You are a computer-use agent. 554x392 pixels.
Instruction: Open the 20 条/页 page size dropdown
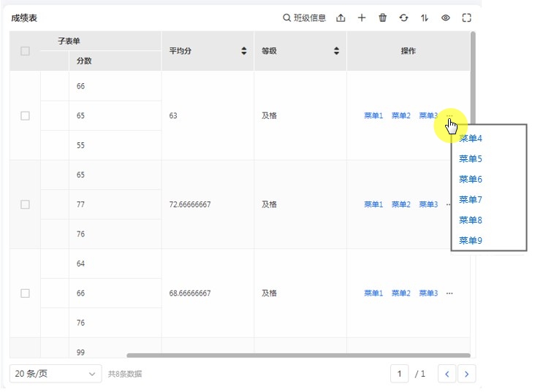[x=56, y=374]
